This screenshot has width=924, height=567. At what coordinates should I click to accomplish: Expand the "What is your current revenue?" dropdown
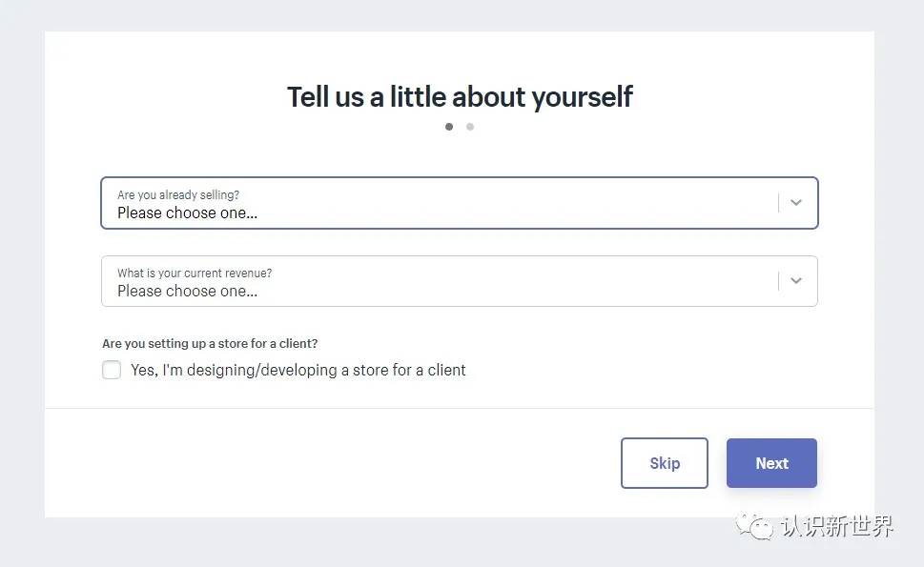tap(459, 281)
